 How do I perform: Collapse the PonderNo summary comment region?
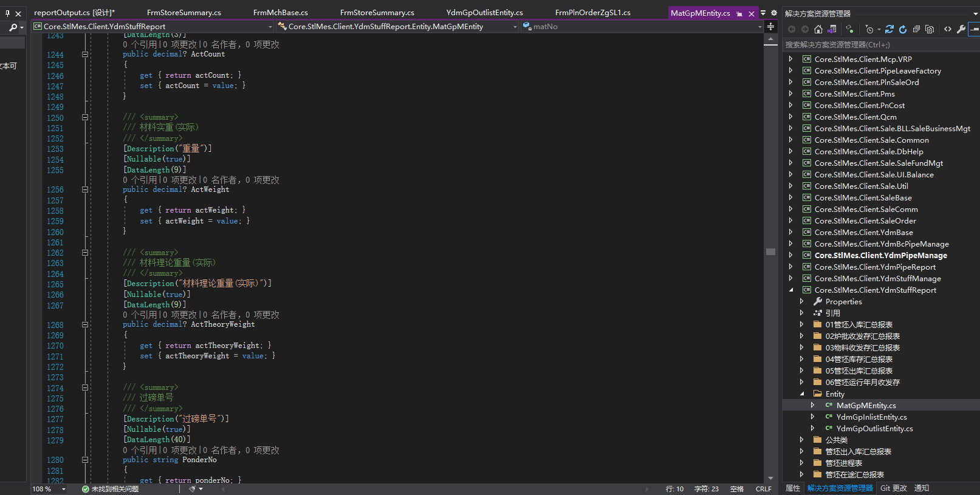(85, 387)
